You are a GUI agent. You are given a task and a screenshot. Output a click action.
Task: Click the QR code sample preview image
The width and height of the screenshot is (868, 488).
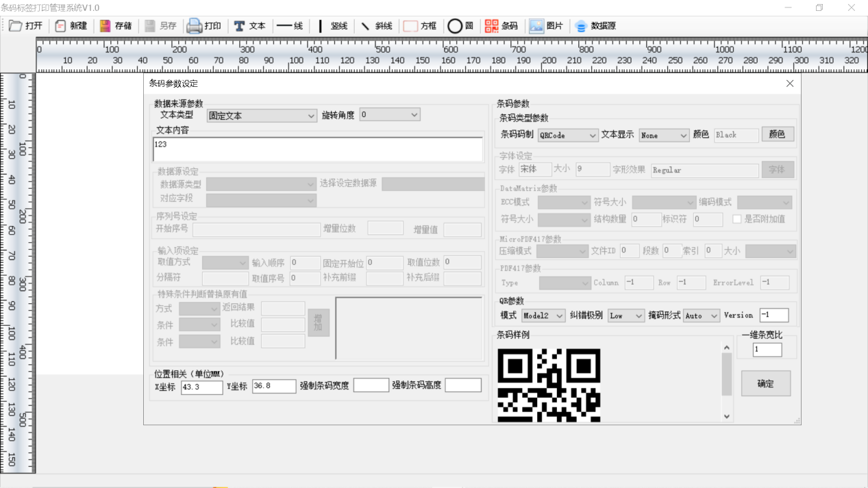(x=549, y=385)
